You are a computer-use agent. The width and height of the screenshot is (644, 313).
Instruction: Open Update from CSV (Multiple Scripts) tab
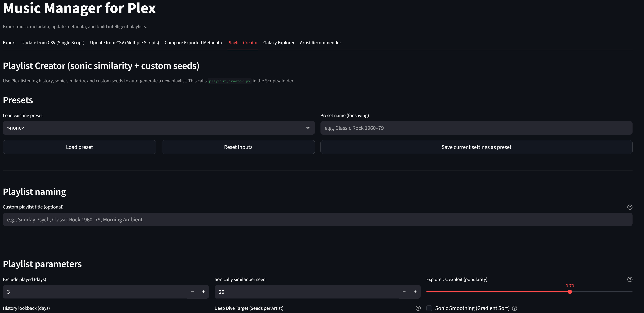125,43
